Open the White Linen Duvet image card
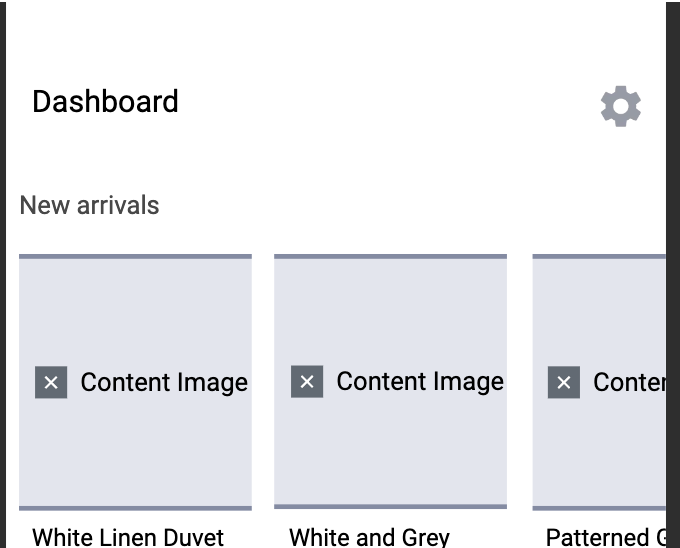The height and width of the screenshot is (548, 680). point(135,382)
